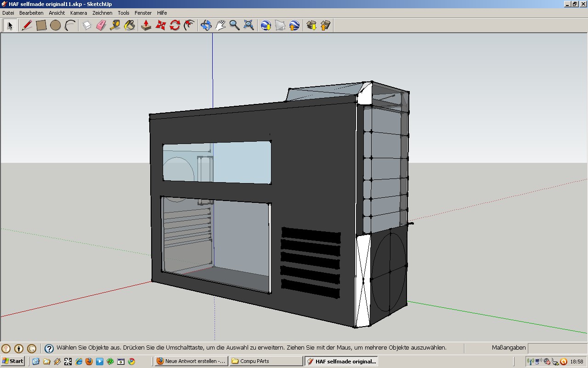Select the Orbit camera tool

coord(206,25)
